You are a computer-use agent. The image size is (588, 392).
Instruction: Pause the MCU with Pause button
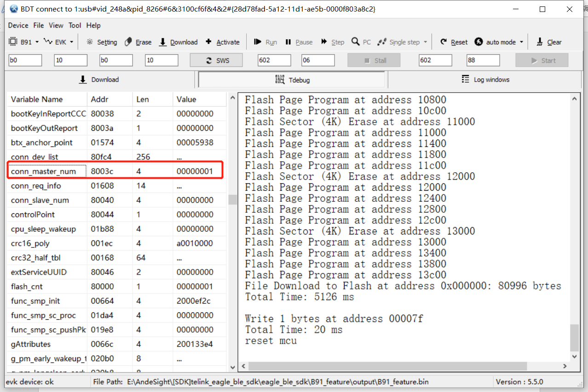click(x=299, y=42)
